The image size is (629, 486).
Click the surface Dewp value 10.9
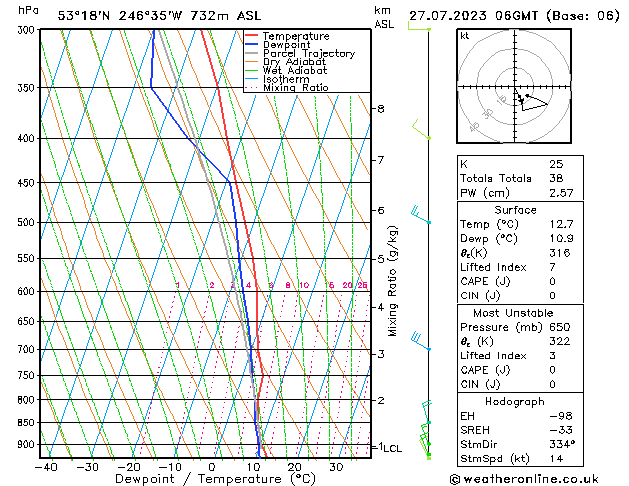562,238
